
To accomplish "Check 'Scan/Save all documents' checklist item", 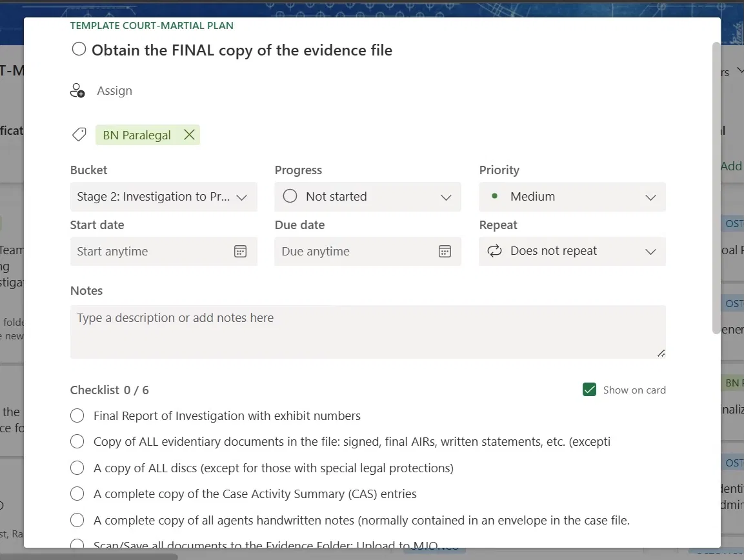I will [x=77, y=545].
